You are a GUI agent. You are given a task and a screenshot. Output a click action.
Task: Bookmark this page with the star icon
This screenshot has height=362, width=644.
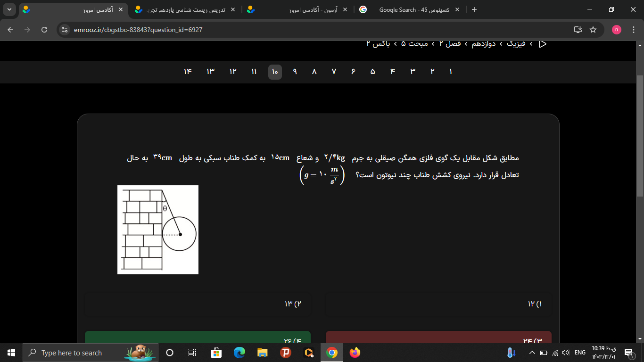click(593, 30)
